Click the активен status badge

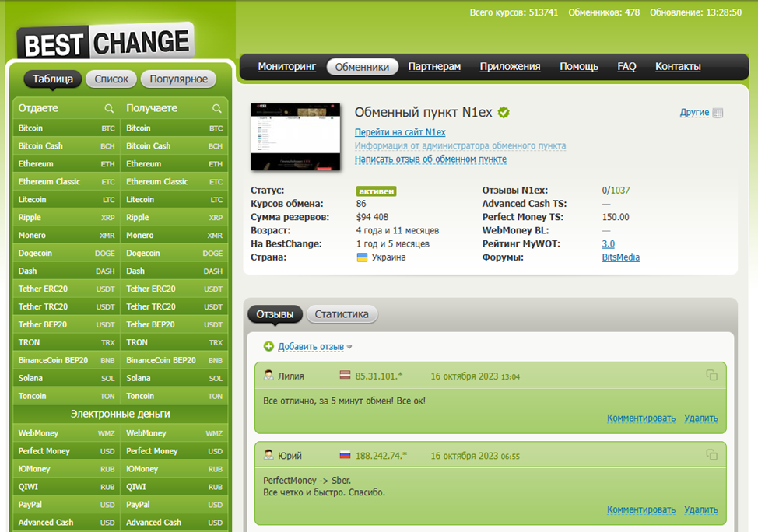[377, 191]
